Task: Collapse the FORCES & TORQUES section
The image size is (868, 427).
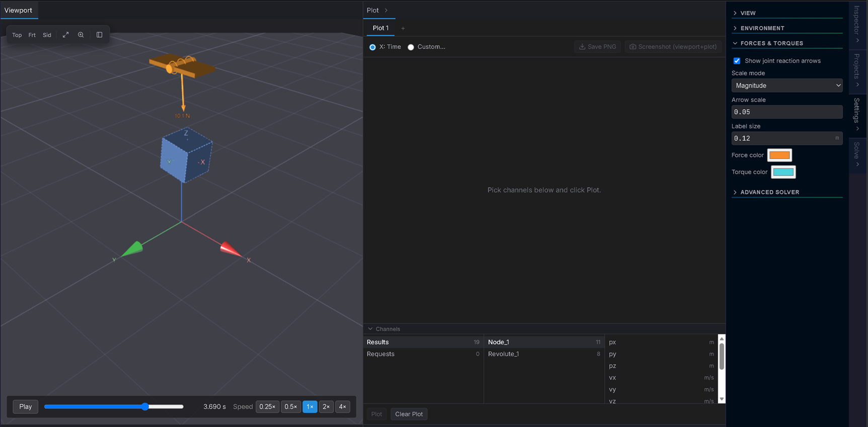Action: click(787, 43)
